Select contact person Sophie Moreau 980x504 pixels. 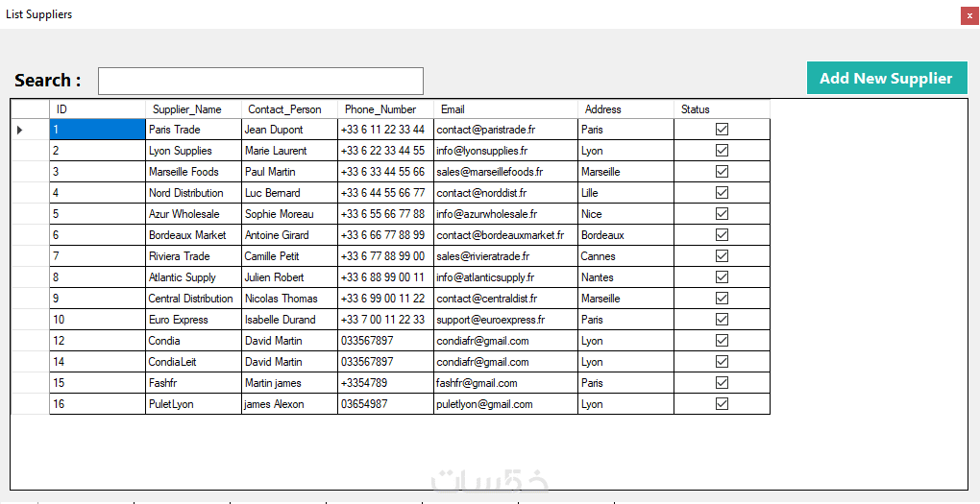click(x=290, y=213)
